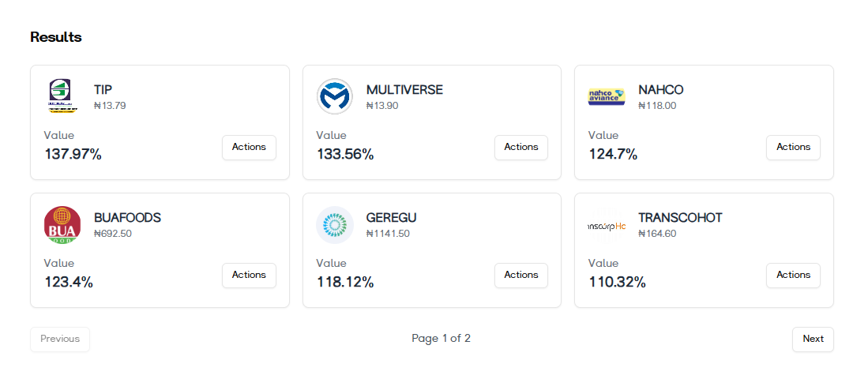This screenshot has width=868, height=379.
Task: Click the GEREGU 118.12% value
Action: coord(345,283)
